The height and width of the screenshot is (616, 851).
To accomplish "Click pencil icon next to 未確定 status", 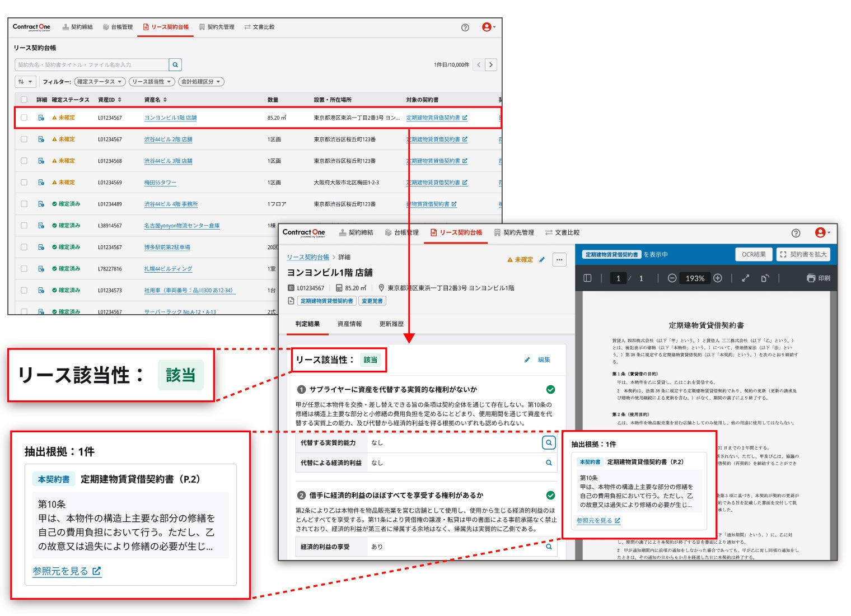I will [542, 260].
